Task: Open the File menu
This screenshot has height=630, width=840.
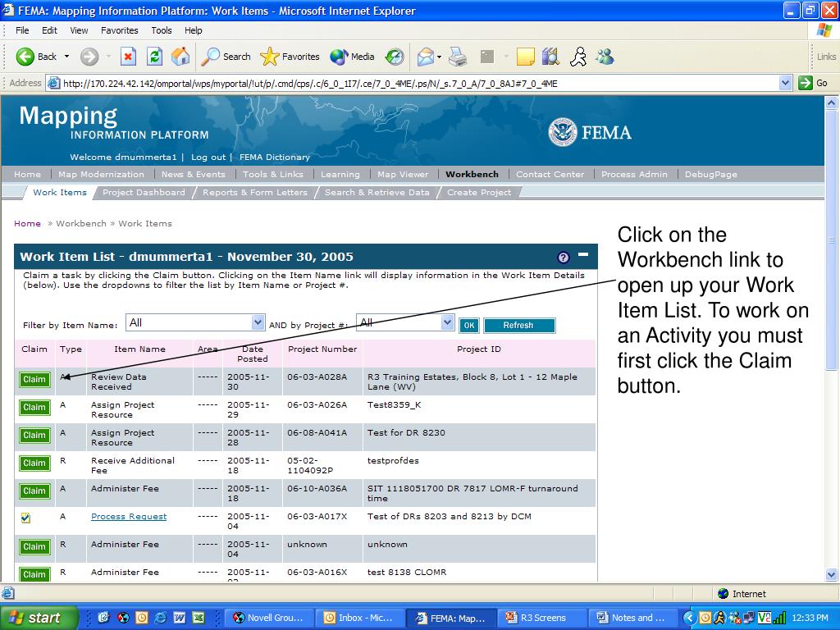Action: click(x=22, y=30)
